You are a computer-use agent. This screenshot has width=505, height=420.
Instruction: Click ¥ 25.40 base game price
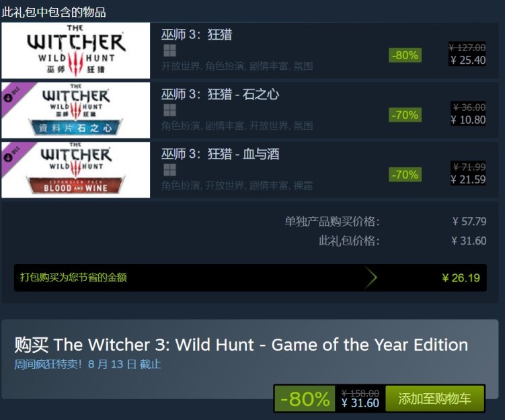(x=468, y=60)
